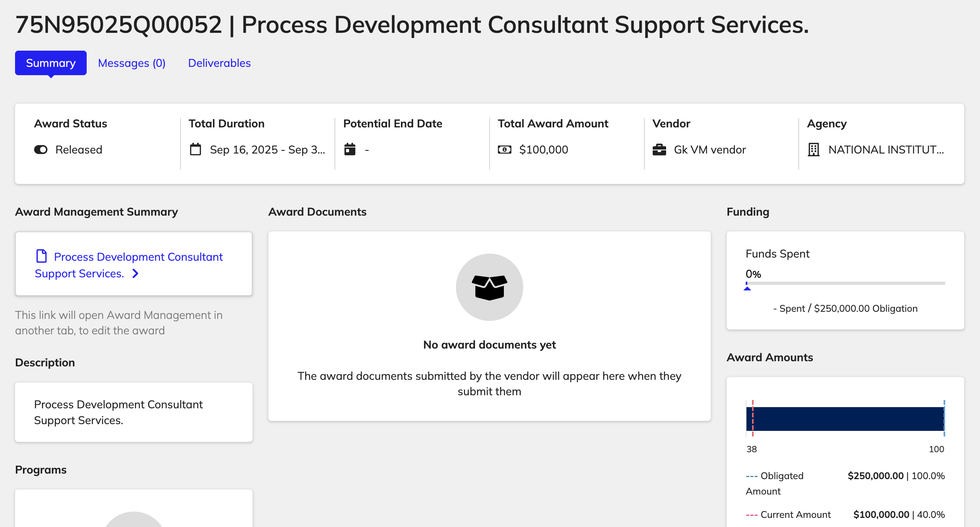Click the 'Obligated Amount' legend label
Image resolution: width=980 pixels, height=527 pixels.
pyautogui.click(x=775, y=483)
